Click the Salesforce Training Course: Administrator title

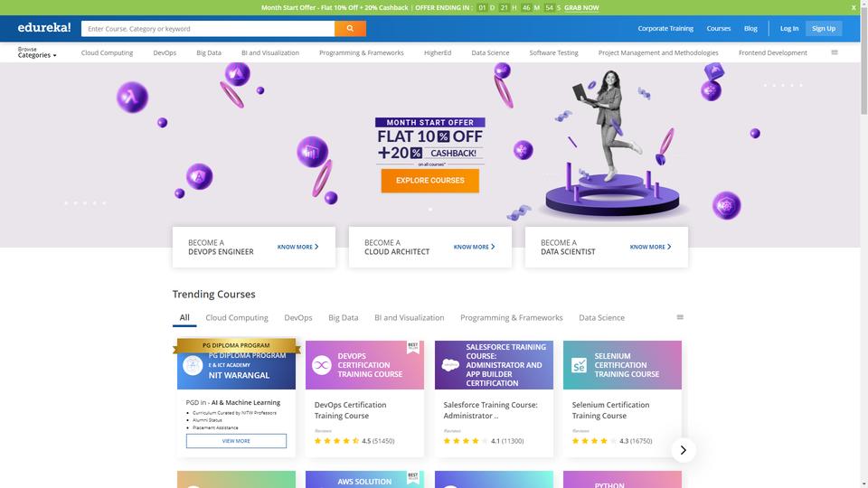click(490, 410)
